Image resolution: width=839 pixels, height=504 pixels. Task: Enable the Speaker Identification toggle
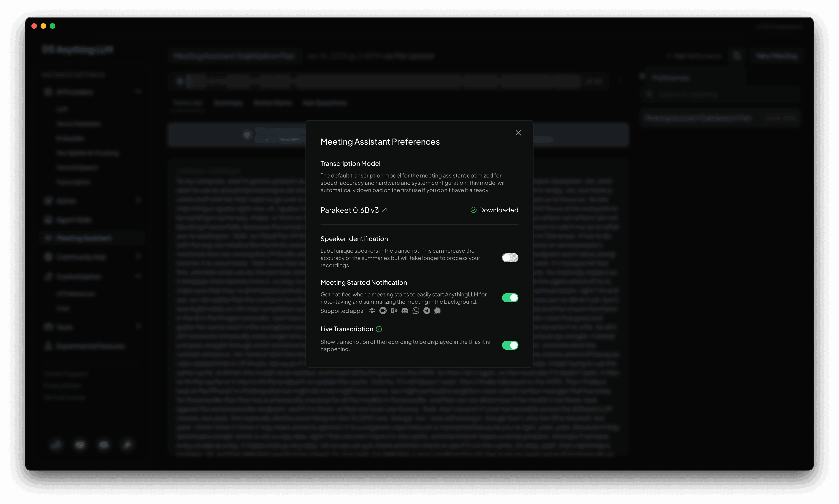(510, 258)
